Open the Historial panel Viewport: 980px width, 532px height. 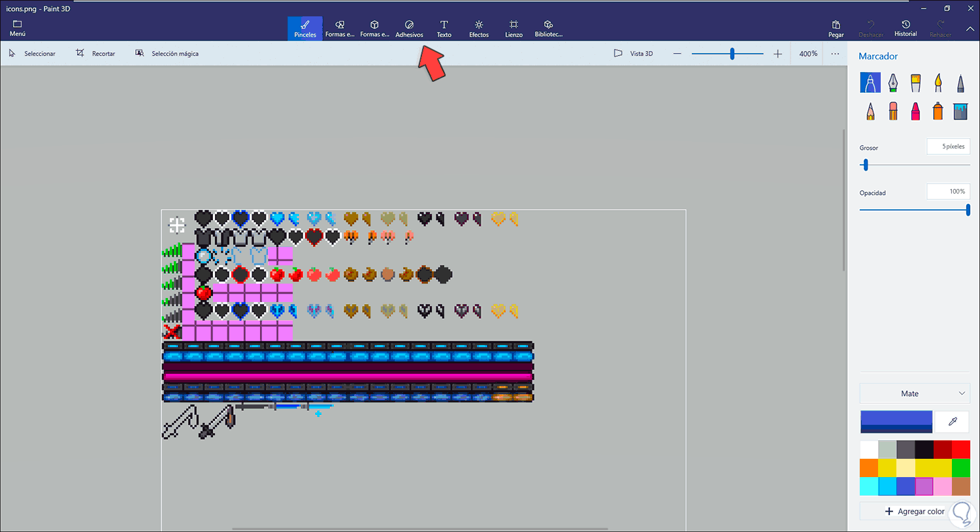pos(906,29)
